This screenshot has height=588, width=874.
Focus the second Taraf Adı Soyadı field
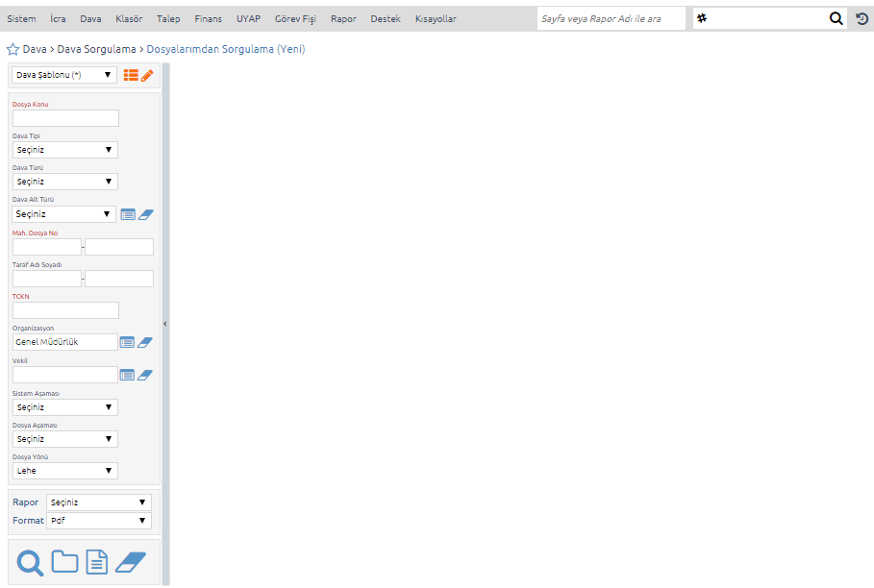[119, 279]
